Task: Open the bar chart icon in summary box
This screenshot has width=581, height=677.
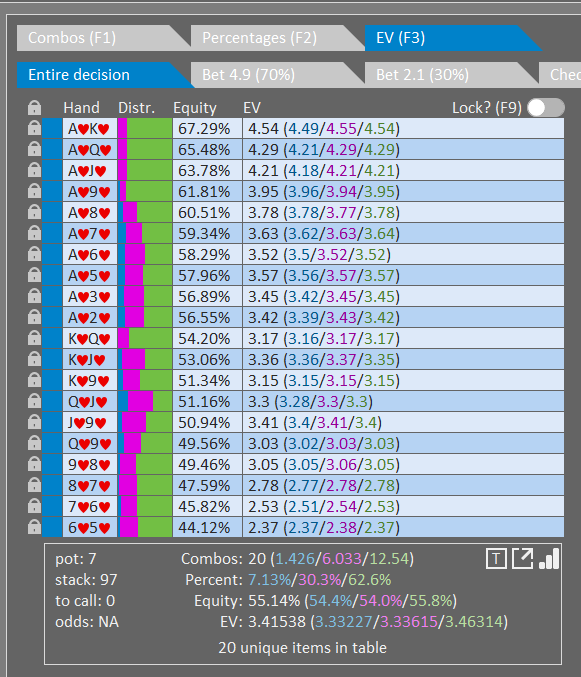Action: 549,559
